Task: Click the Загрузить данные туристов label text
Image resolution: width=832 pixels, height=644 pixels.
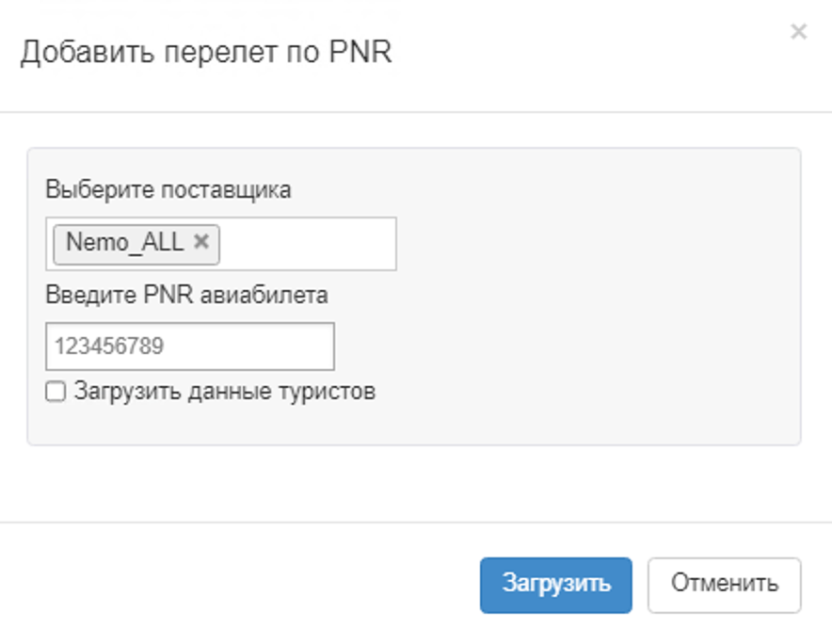Action: pyautogui.click(x=224, y=391)
